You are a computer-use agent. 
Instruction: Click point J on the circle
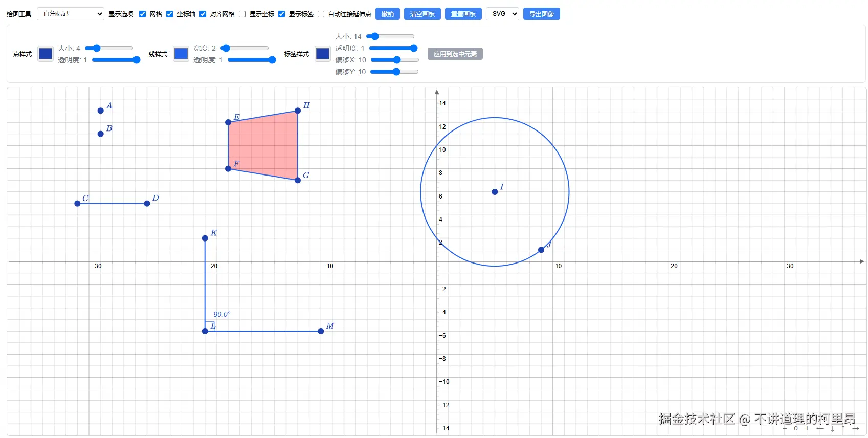541,250
